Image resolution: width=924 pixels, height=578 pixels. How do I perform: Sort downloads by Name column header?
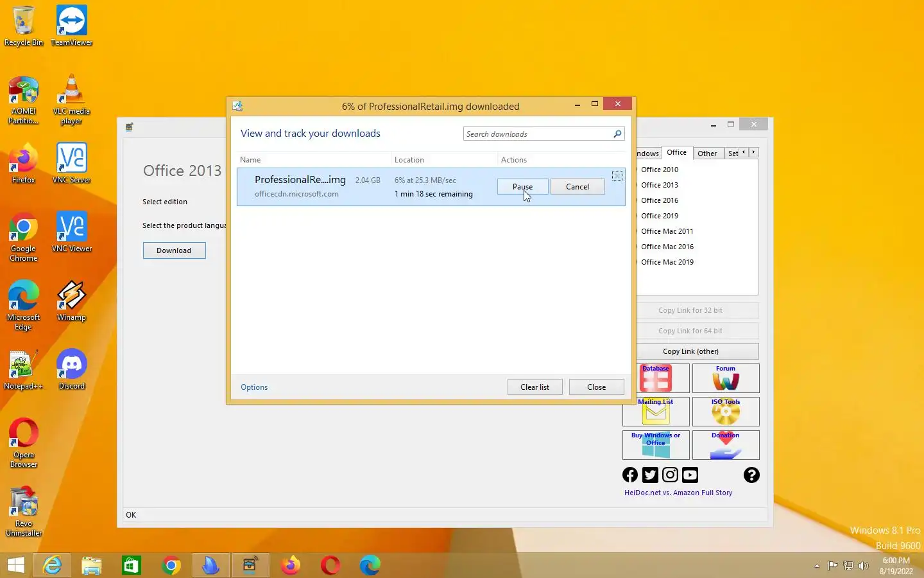(x=313, y=160)
